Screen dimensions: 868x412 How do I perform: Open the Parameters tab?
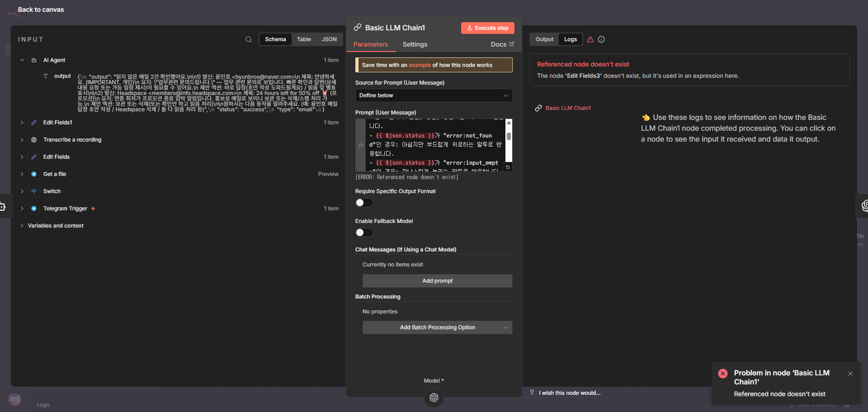click(x=371, y=44)
